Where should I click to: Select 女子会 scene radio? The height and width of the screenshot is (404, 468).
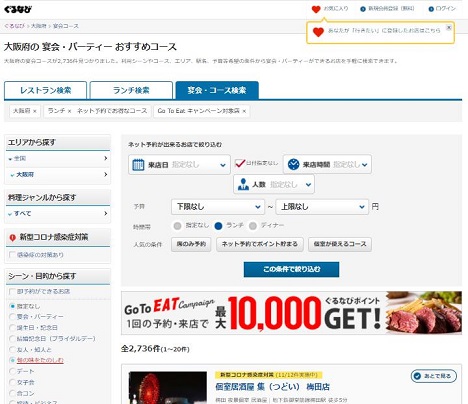point(12,382)
